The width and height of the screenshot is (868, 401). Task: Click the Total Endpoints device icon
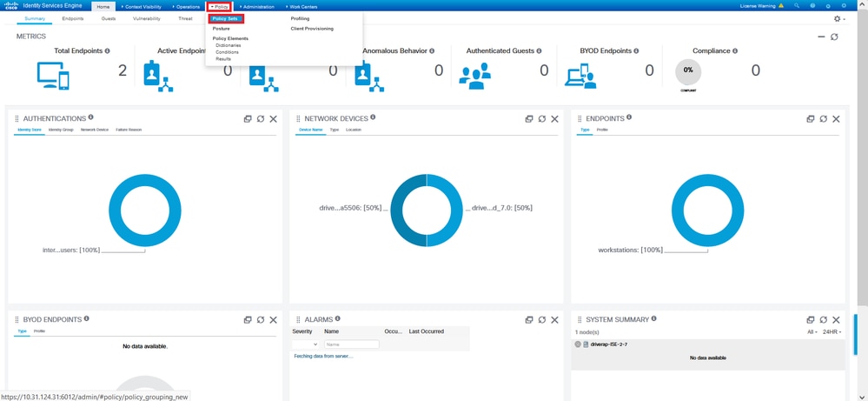[x=53, y=76]
